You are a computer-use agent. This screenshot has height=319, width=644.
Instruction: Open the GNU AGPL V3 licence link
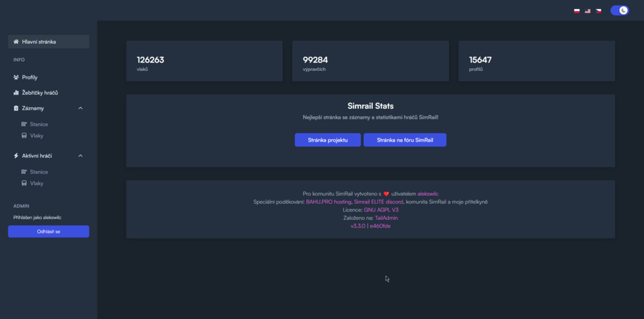[381, 210]
